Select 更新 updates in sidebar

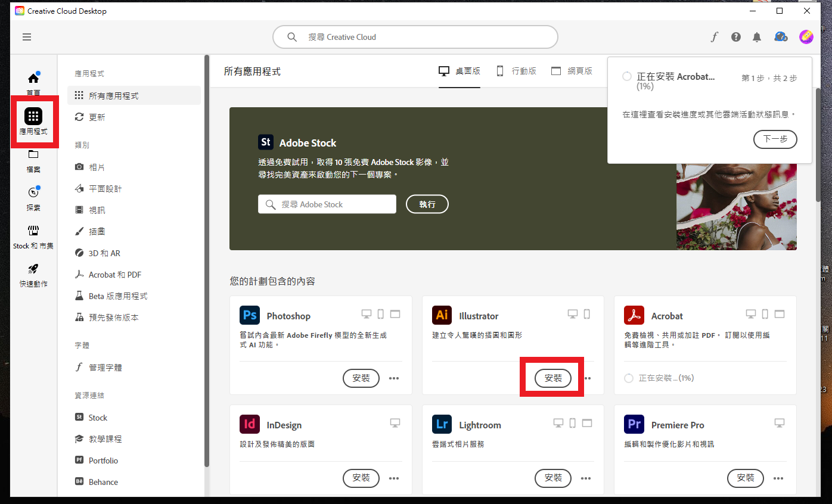134,117
